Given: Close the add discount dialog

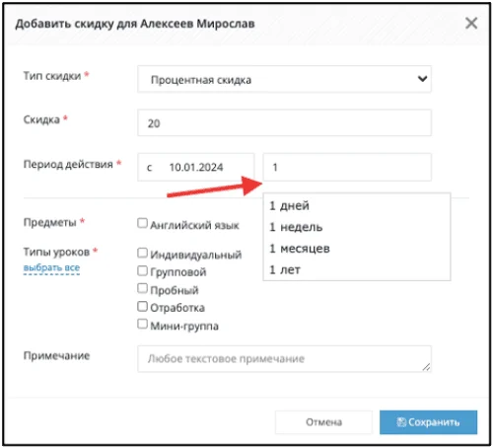Looking at the screenshot, I should 471,24.
